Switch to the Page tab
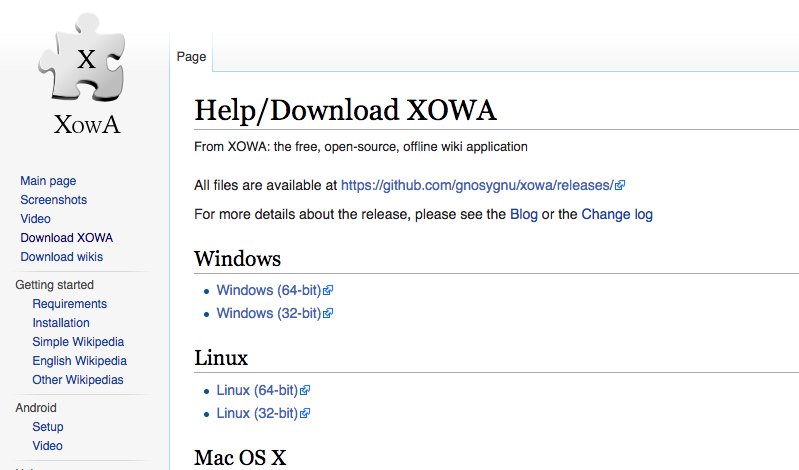This screenshot has height=470, width=799. click(191, 57)
